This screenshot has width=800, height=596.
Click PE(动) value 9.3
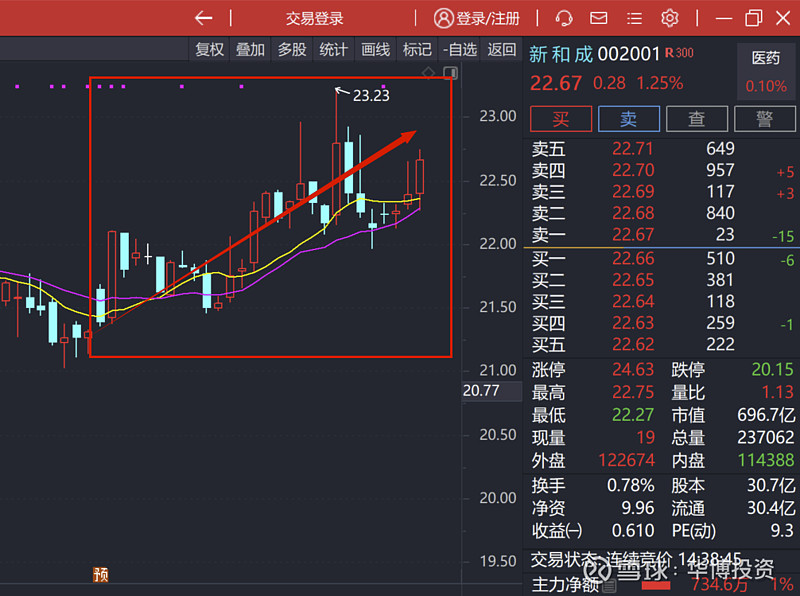782,531
